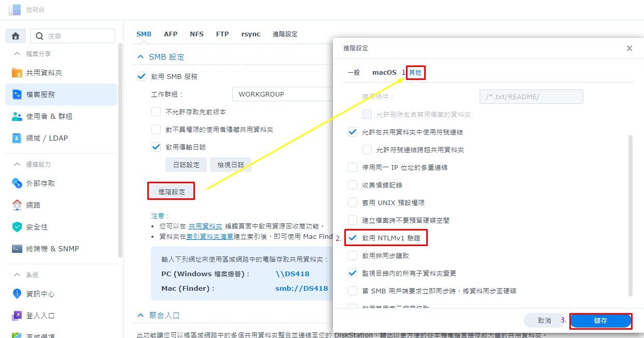Collapse the 檔案分享 sidebar group
Viewport: 644px width, 338px height.
(17, 54)
